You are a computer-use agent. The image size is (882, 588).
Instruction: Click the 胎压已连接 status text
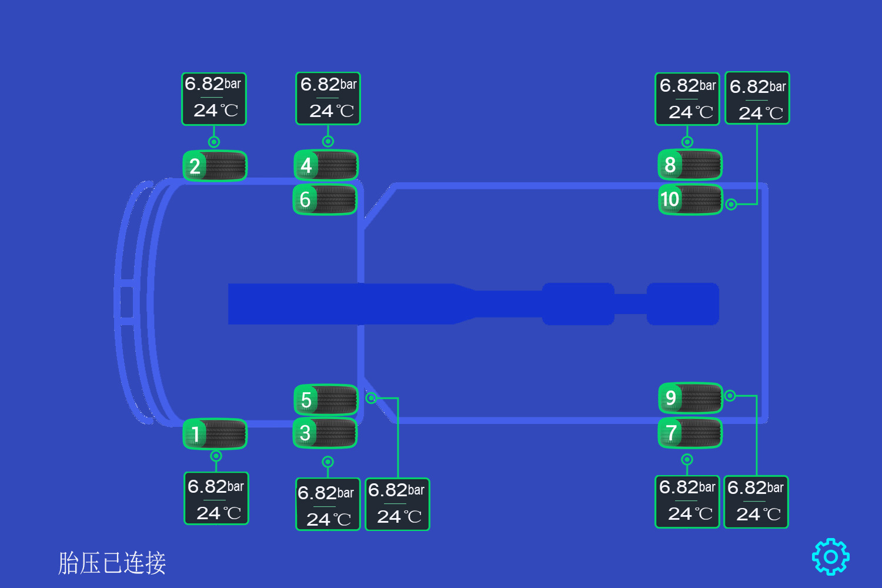click(112, 563)
